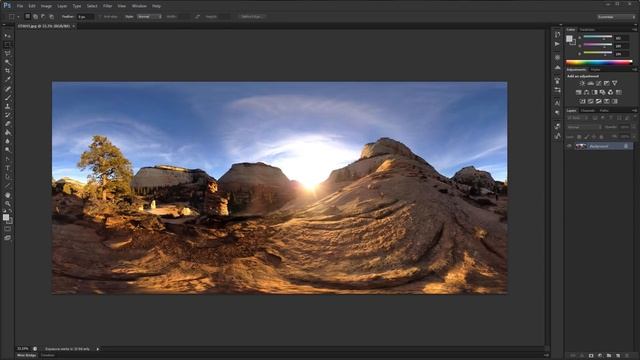Change the screen mode
Viewport: 640px width, 360px height.
(x=7, y=238)
